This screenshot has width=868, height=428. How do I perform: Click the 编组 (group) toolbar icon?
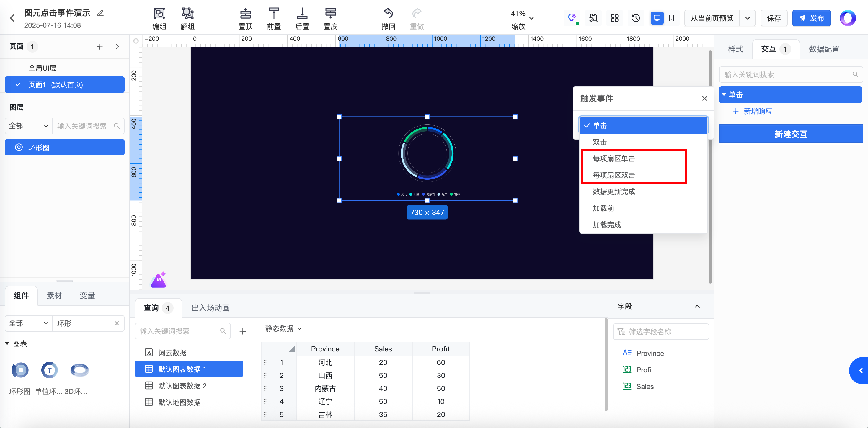159,14
